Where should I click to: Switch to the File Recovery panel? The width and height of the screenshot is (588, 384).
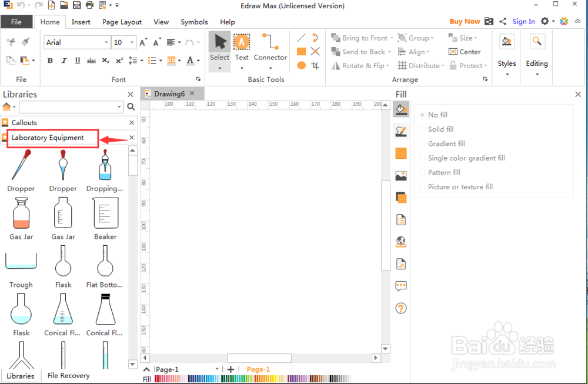coord(69,375)
